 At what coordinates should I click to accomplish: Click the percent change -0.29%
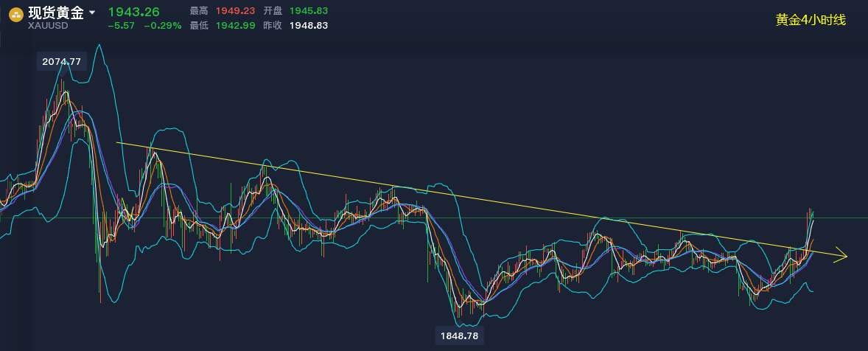coord(163,26)
